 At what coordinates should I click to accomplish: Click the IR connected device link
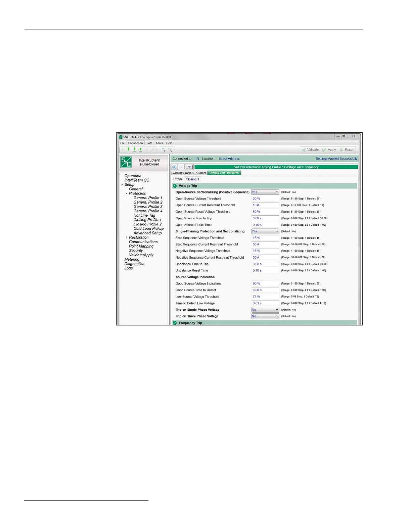(x=197, y=159)
